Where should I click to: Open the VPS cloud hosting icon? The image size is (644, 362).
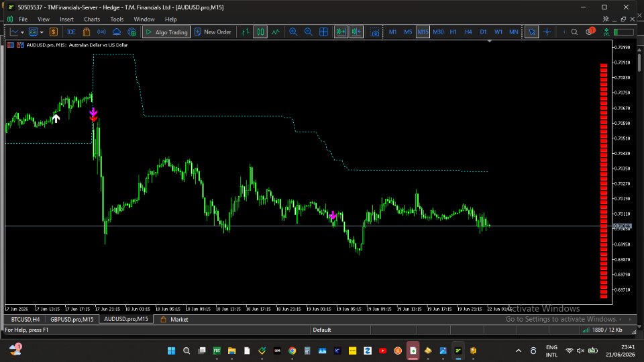[x=117, y=32]
